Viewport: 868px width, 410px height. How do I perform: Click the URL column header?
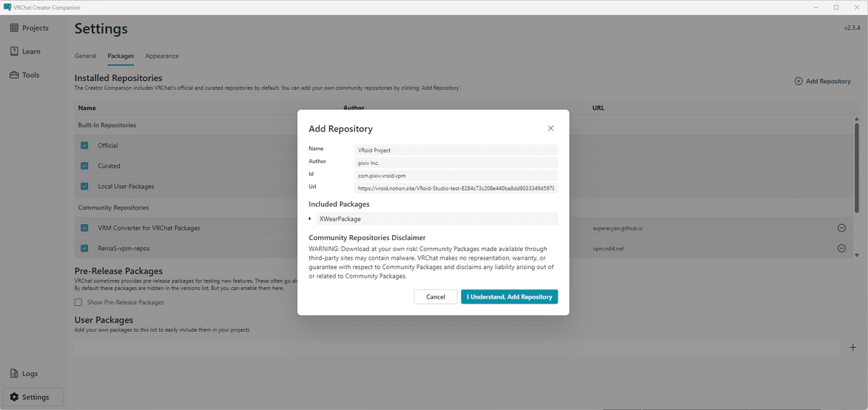[598, 108]
